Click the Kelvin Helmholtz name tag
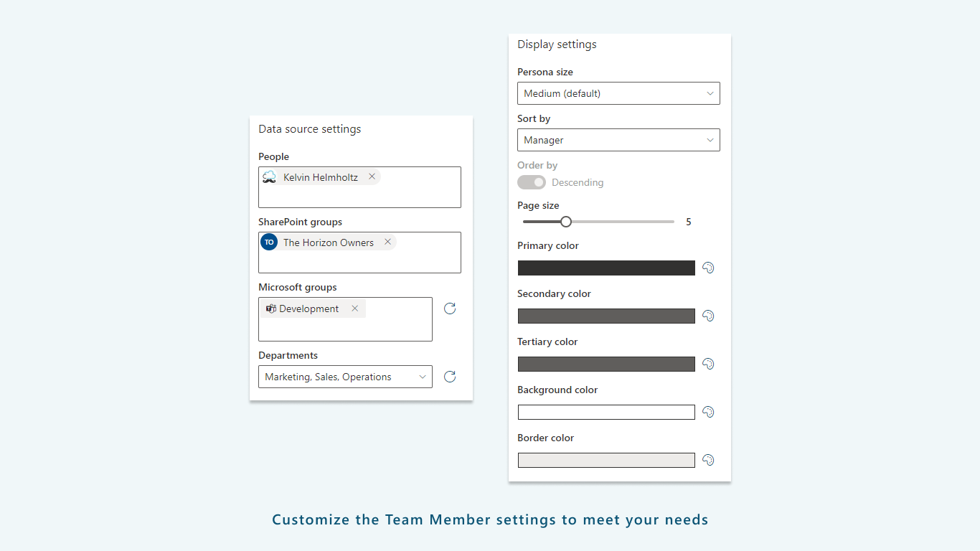The height and width of the screenshot is (551, 980). (x=320, y=176)
